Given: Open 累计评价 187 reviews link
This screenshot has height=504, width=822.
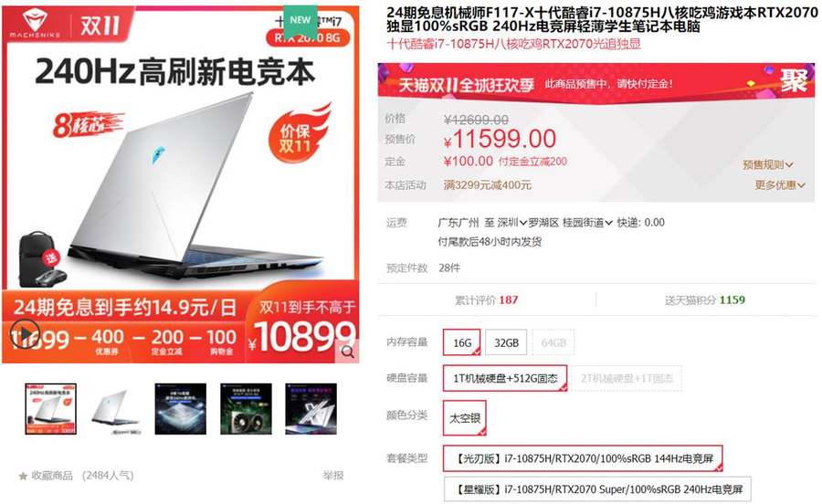Looking at the screenshot, I should tap(486, 300).
